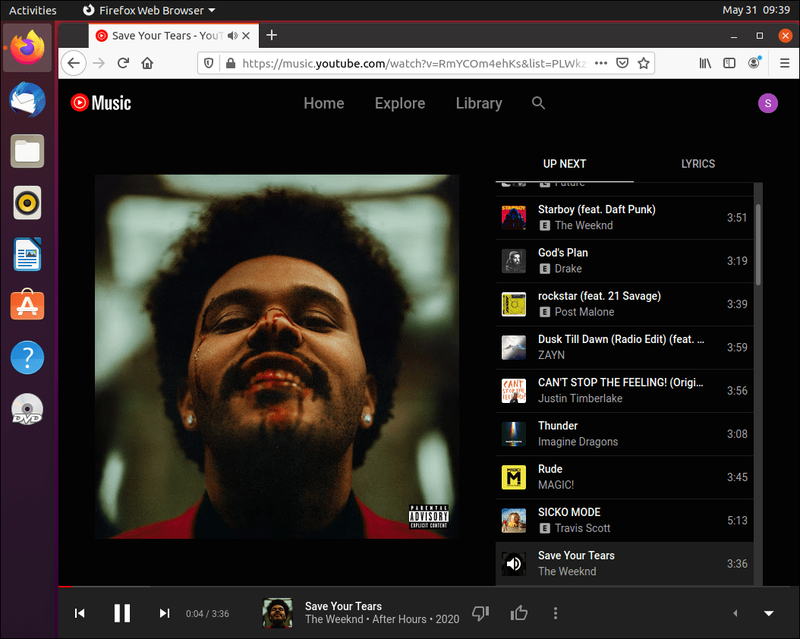The width and height of the screenshot is (800, 639).
Task: Save the page to Pocket
Action: [622, 63]
